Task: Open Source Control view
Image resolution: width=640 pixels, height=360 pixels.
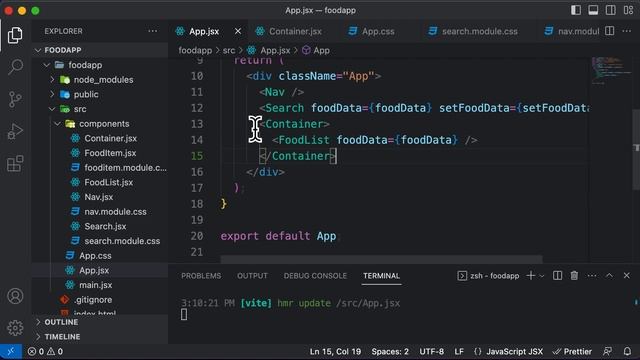Action: coord(15,99)
